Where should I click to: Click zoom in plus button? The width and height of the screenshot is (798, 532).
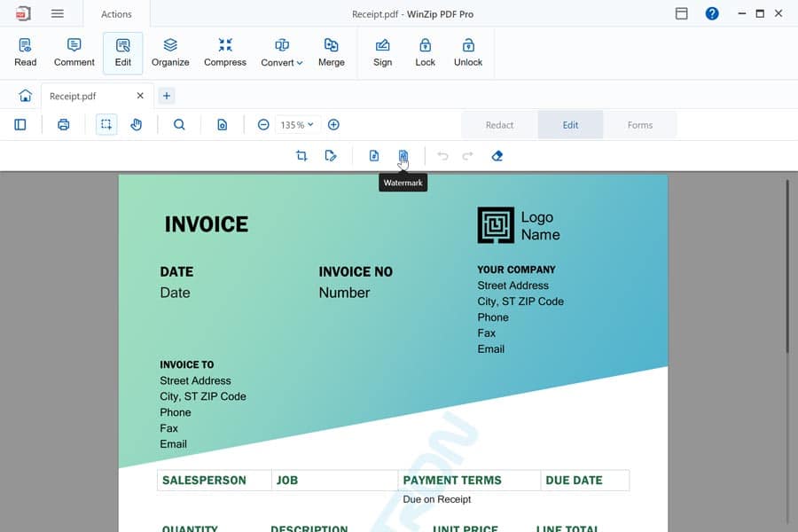click(x=333, y=125)
